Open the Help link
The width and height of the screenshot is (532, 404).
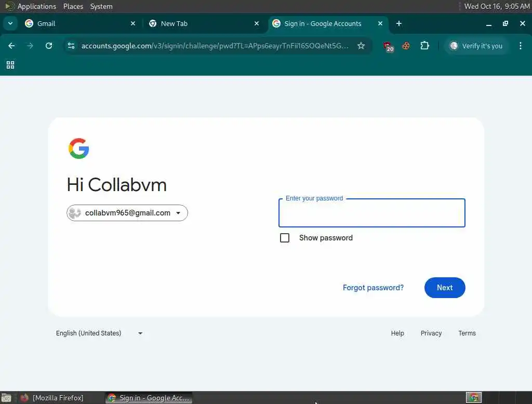(x=397, y=333)
